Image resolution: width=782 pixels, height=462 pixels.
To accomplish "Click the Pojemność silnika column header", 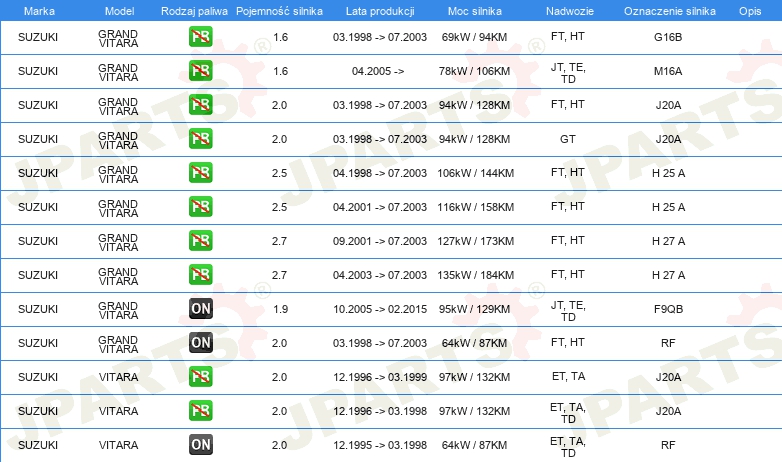I will click(x=279, y=11).
